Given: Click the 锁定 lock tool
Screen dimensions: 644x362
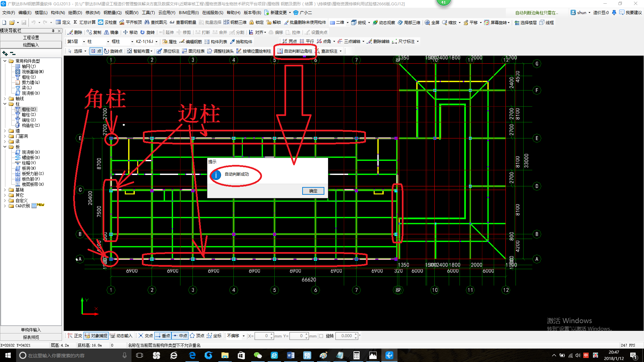Looking at the screenshot, I should [x=256, y=22].
